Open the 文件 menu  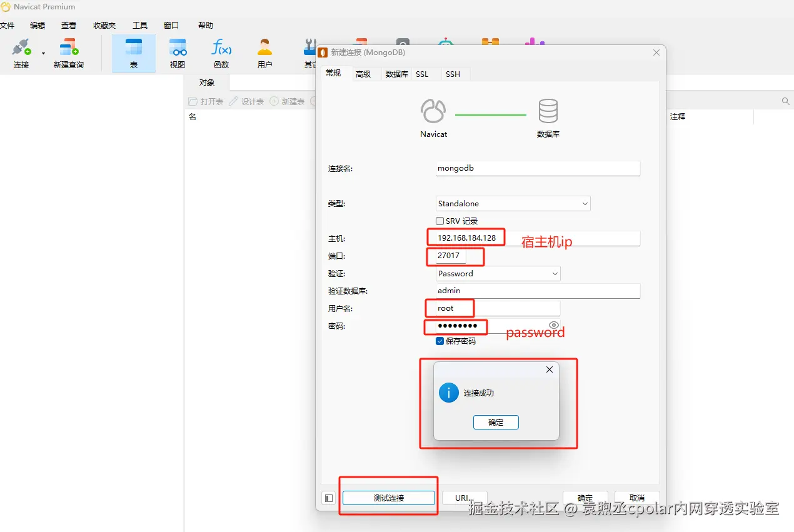point(6,26)
